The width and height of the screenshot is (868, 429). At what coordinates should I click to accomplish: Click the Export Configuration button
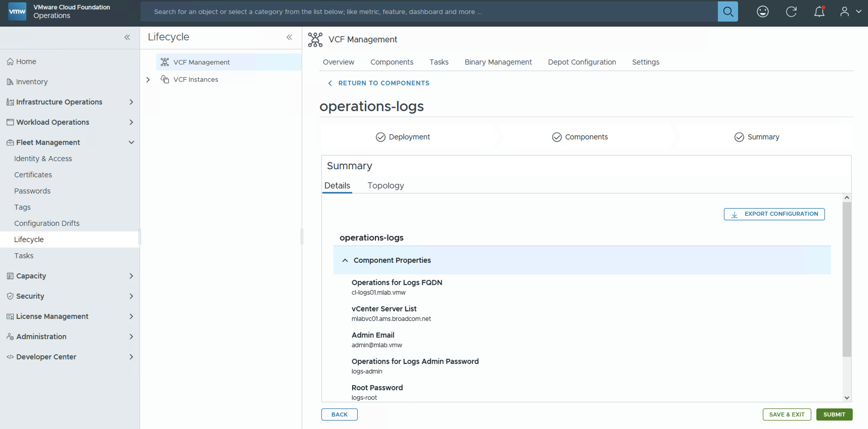click(x=774, y=214)
